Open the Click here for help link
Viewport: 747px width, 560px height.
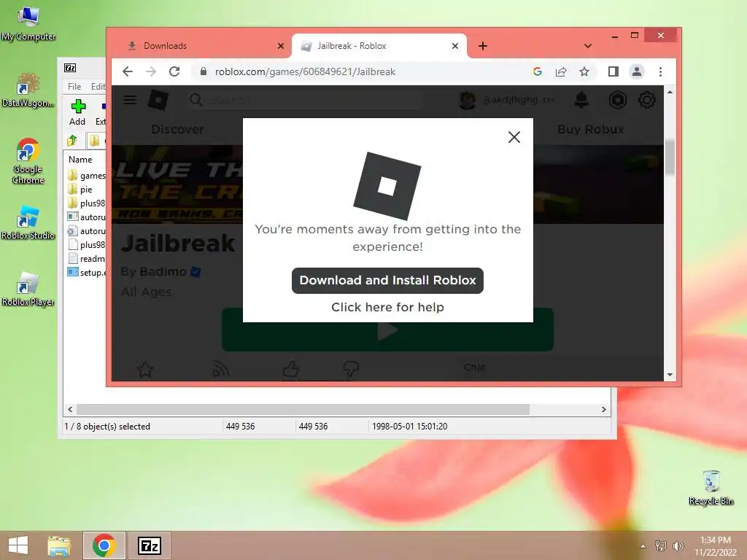click(387, 307)
